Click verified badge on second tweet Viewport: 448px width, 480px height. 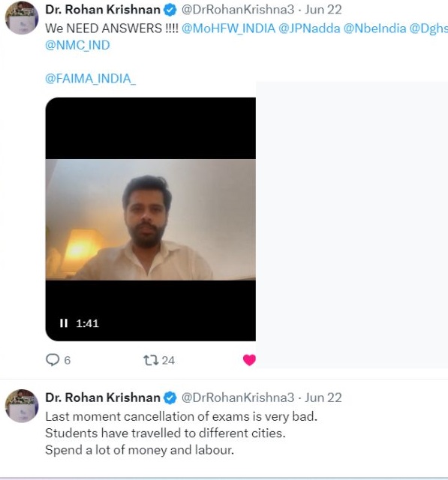pos(170,398)
